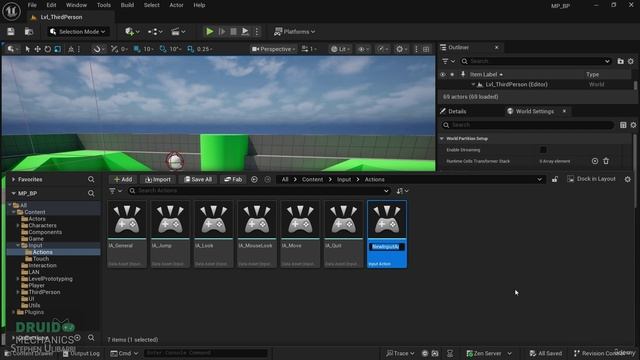Collapse the MP_BP project tree section
The image size is (640, 360).
pyautogui.click(x=13, y=193)
